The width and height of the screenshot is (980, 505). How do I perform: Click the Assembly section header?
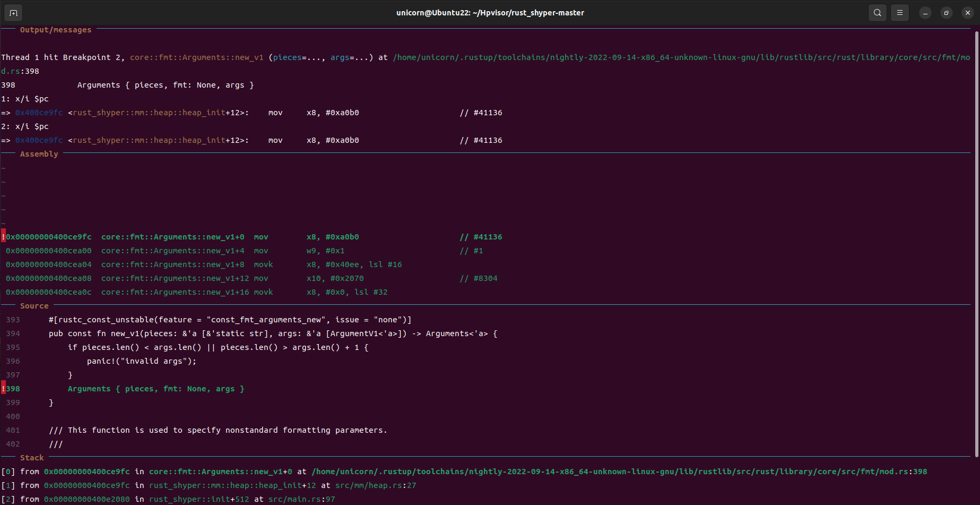pos(39,154)
